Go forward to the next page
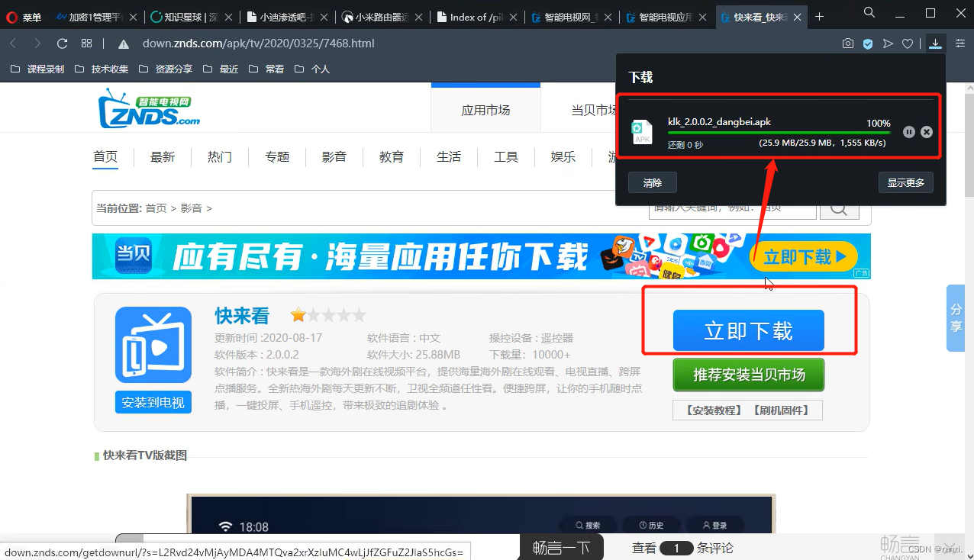This screenshot has width=974, height=560. tap(37, 43)
